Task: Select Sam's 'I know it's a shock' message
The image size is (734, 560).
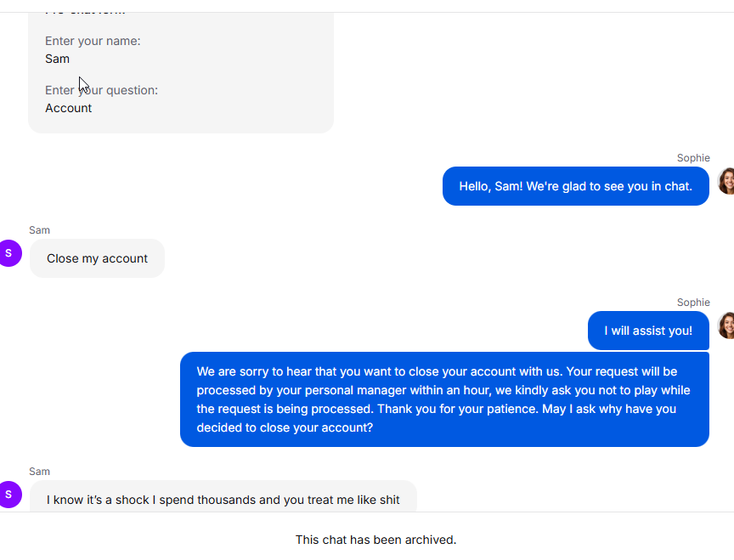Action: pos(223,499)
